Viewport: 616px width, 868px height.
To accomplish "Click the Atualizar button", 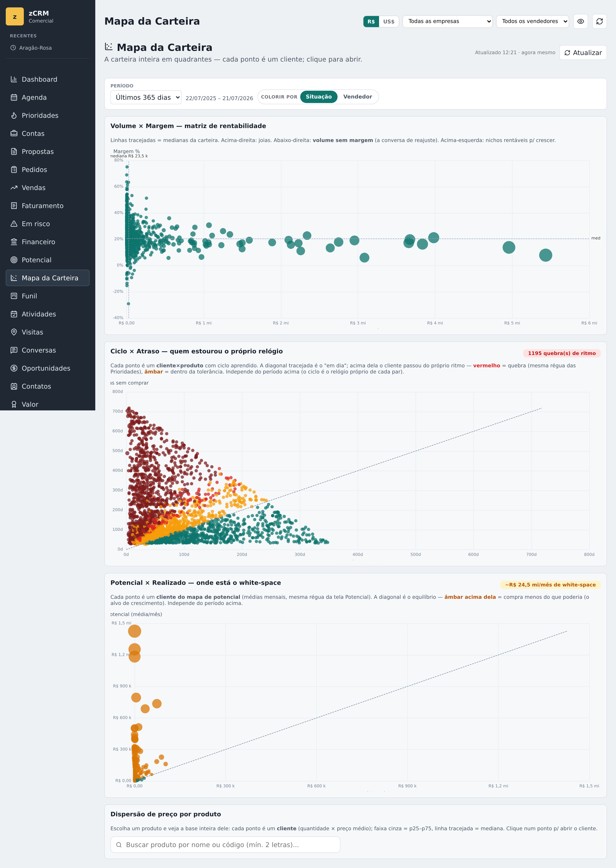I will [583, 53].
